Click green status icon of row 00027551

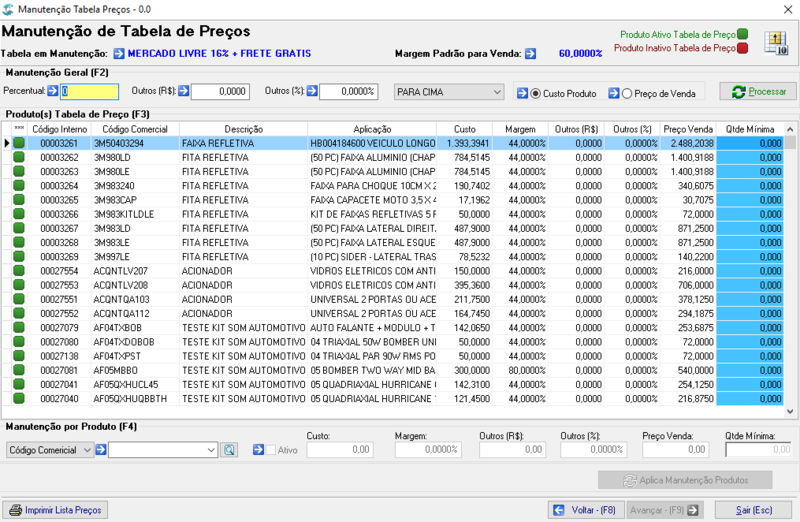(x=19, y=299)
